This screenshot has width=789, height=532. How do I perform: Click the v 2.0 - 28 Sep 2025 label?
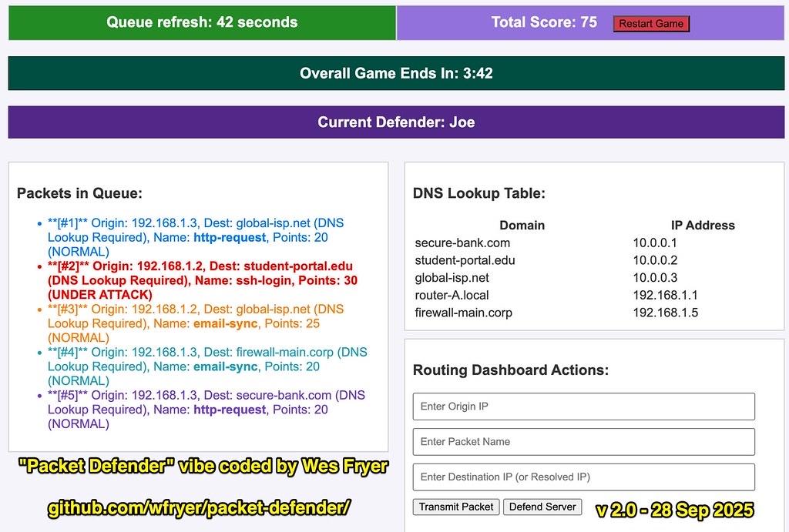click(x=674, y=510)
